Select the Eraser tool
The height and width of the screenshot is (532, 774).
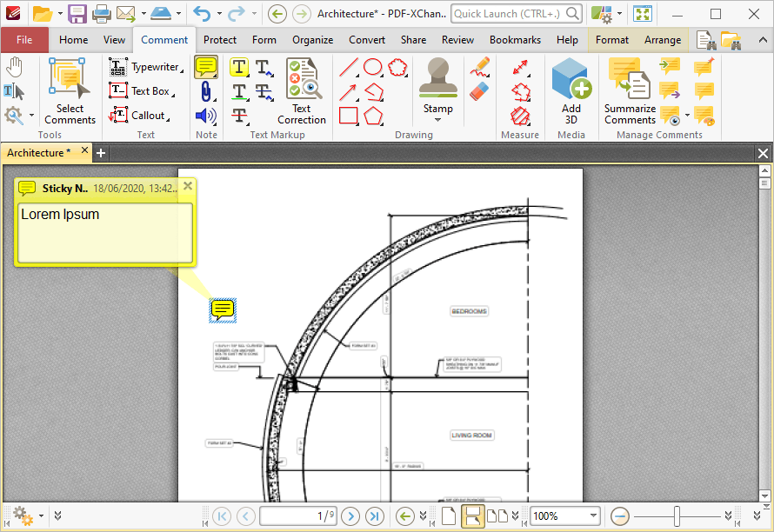[479, 91]
